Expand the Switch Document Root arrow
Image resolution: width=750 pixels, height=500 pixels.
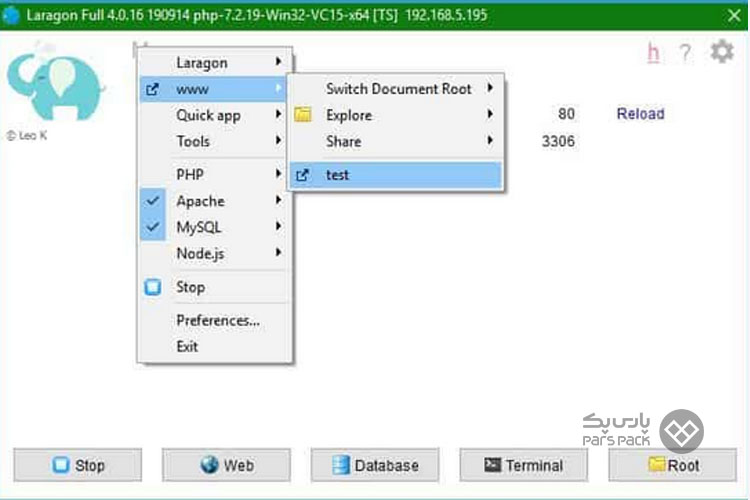pyautogui.click(x=490, y=88)
